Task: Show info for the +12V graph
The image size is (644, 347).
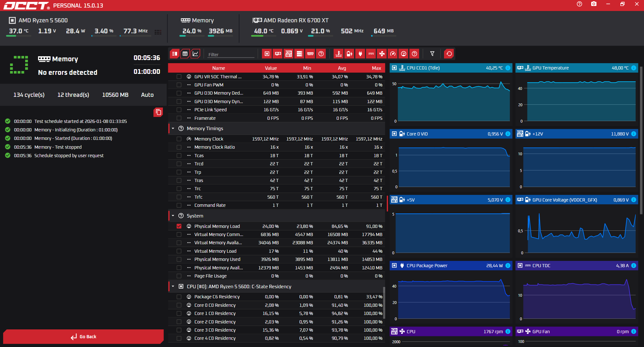Action: [x=634, y=134]
